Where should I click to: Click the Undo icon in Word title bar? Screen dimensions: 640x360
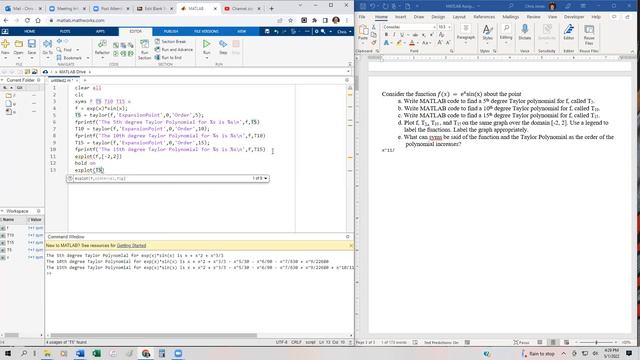[373, 6]
